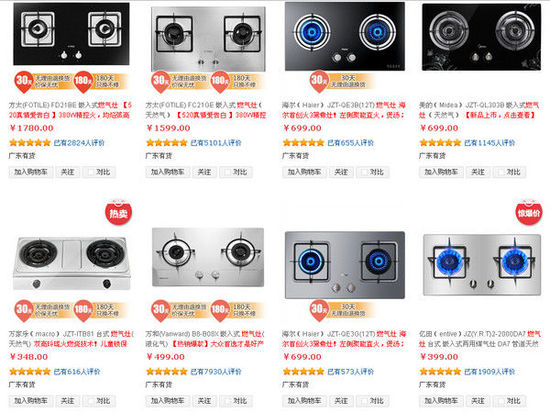The height and width of the screenshot is (412, 550).
Task: Click the 180-day badge under FOTILE FD21BE
Action: click(83, 81)
